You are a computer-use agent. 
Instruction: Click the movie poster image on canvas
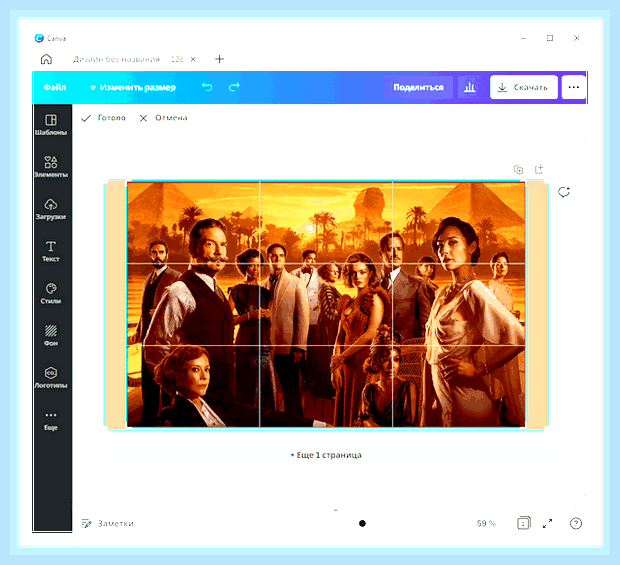click(x=326, y=304)
